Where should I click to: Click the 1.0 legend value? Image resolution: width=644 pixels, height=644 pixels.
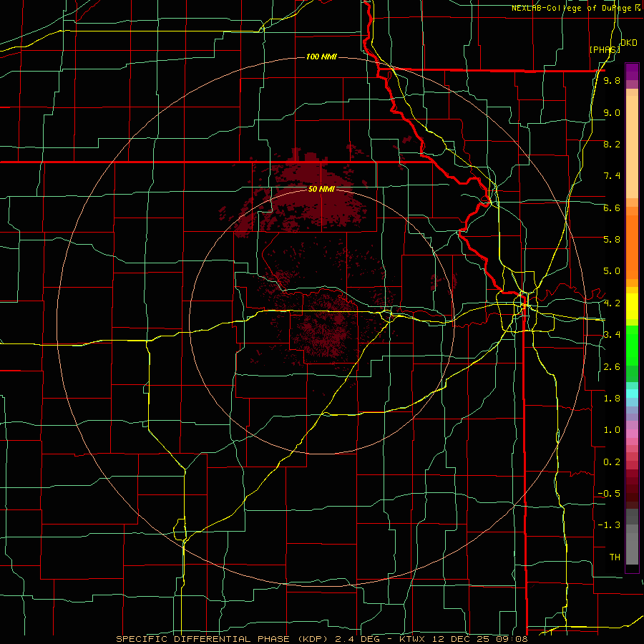pyautogui.click(x=612, y=430)
